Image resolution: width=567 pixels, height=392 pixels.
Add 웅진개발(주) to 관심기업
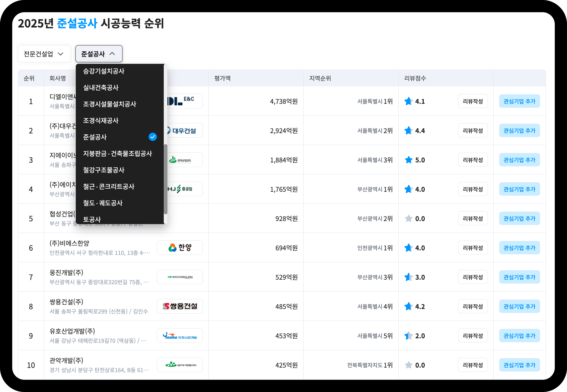pos(520,277)
